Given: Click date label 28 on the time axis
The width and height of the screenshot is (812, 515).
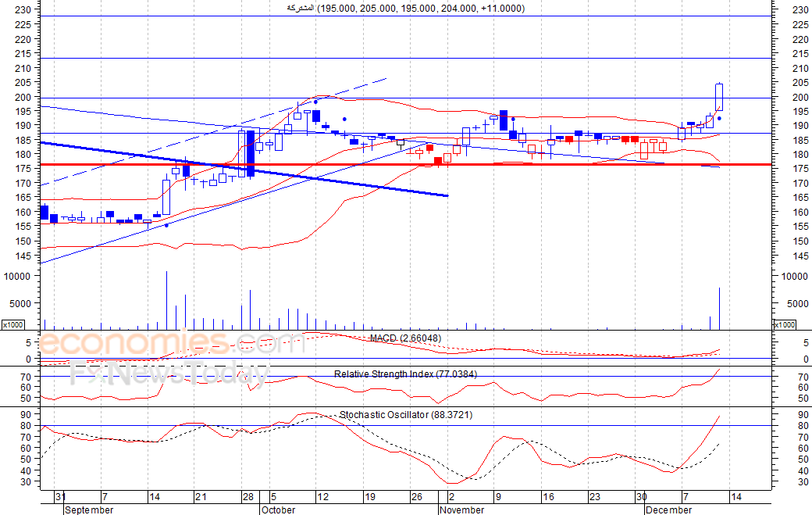Looking at the screenshot, I should (x=248, y=497).
